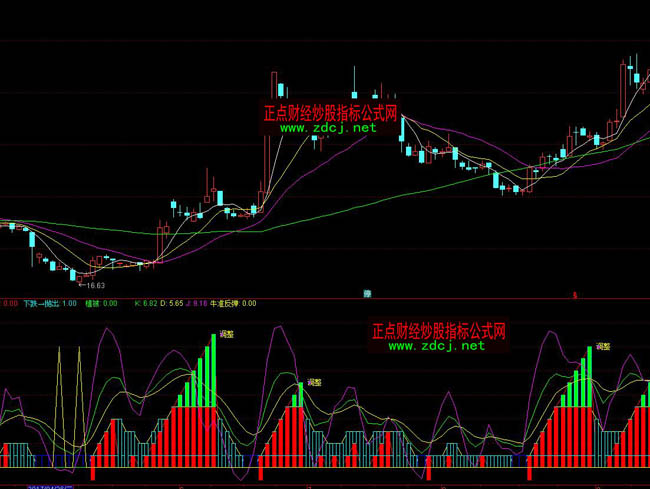650x489 pixels.
Task: Click the 16.63 low price label
Action: click(x=92, y=285)
